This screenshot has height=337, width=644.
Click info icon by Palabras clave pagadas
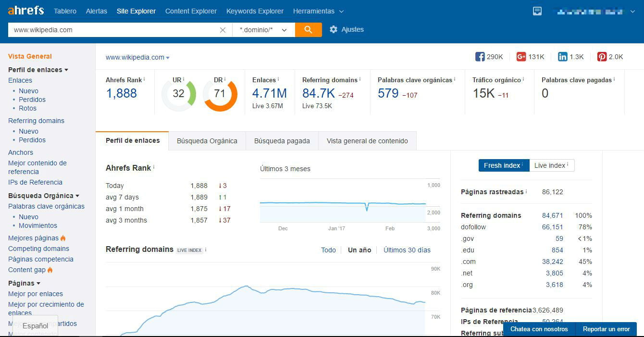click(x=614, y=79)
